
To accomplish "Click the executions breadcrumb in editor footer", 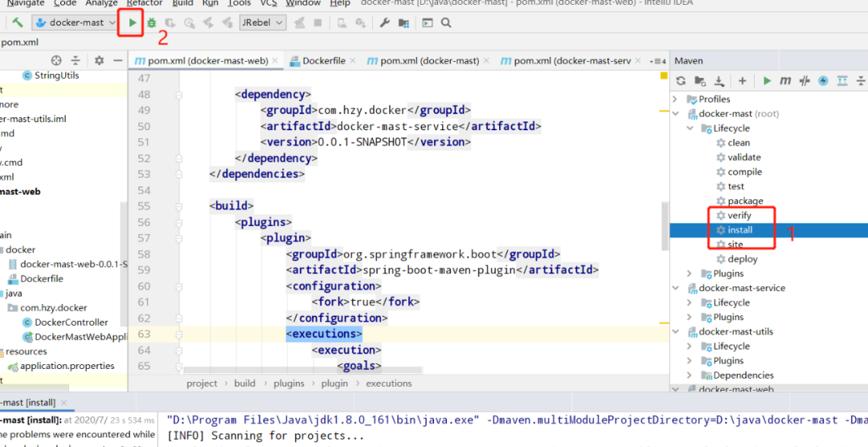I will point(389,383).
